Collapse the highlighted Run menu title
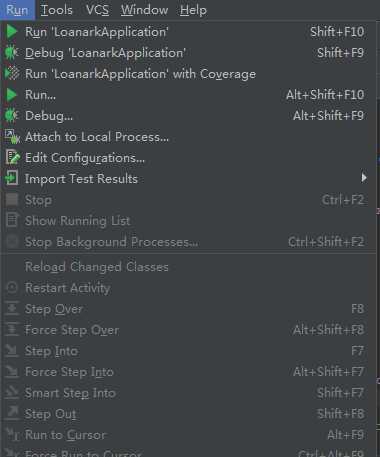This screenshot has width=380, height=457. pyautogui.click(x=17, y=10)
